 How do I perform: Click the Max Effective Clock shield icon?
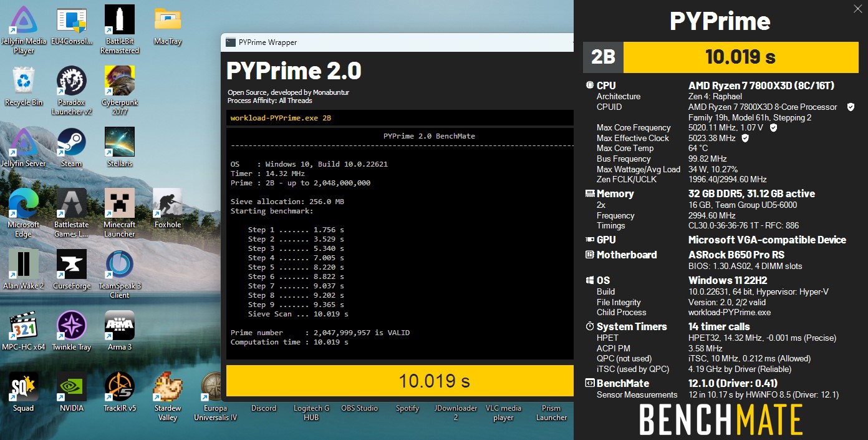(x=745, y=138)
